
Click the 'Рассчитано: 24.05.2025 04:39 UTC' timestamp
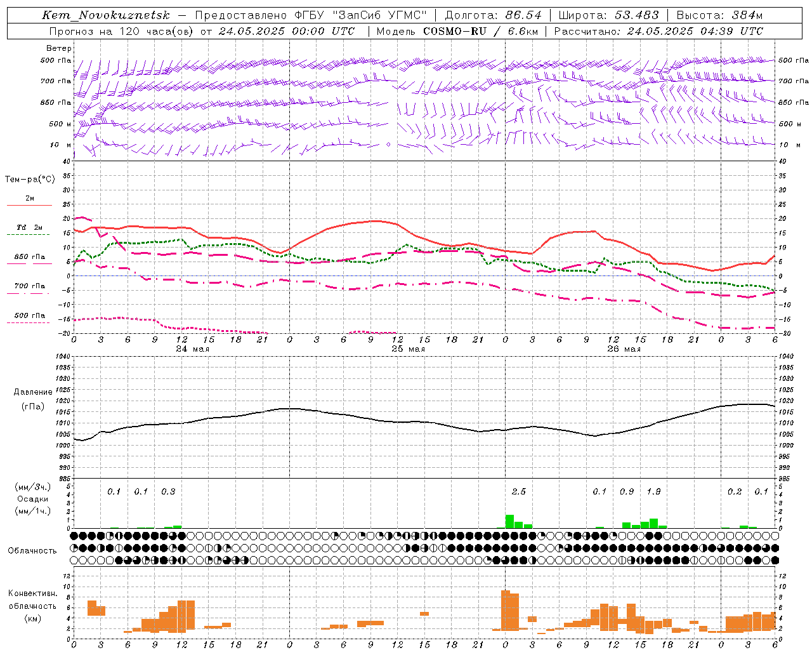pyautogui.click(x=658, y=31)
